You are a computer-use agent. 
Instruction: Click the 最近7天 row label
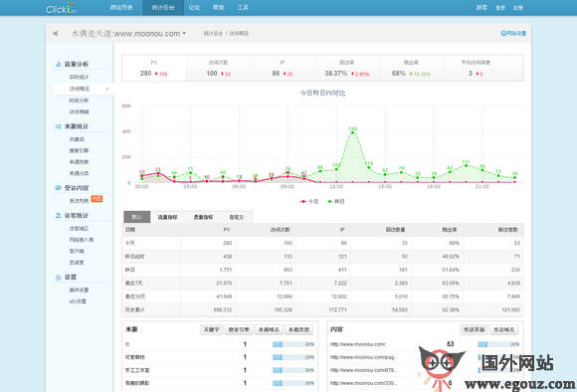[x=133, y=283]
